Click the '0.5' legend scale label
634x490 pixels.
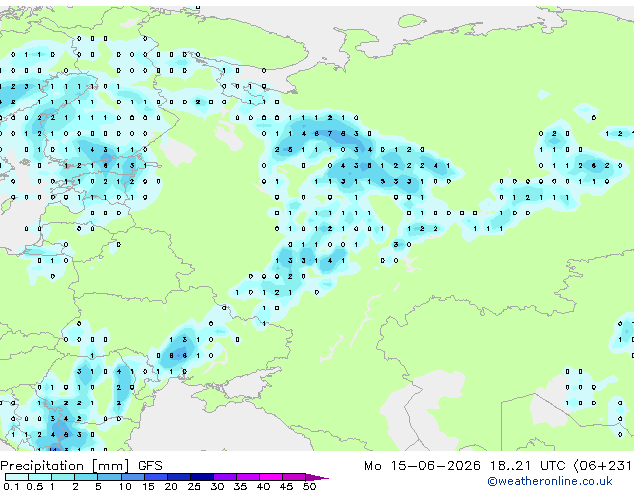coord(35,486)
